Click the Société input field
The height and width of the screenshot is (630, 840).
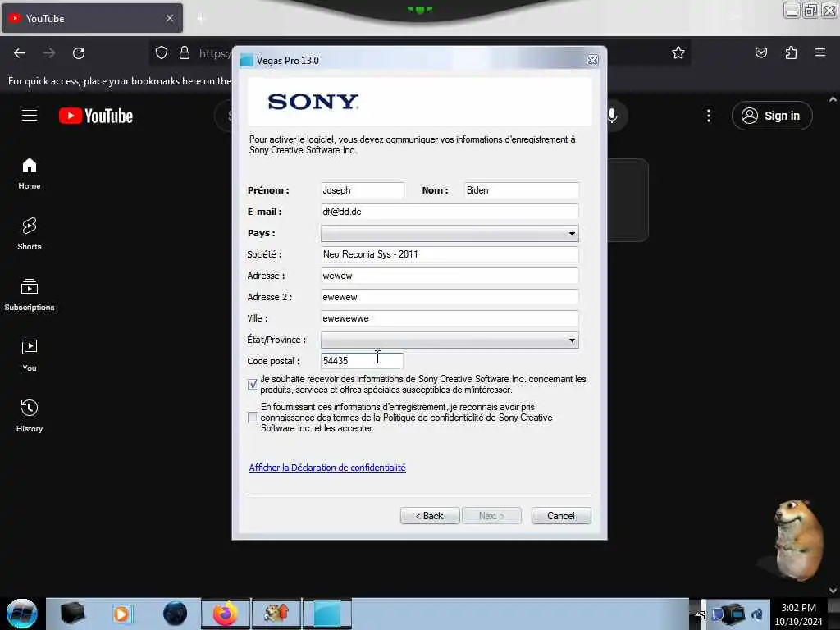(450, 254)
